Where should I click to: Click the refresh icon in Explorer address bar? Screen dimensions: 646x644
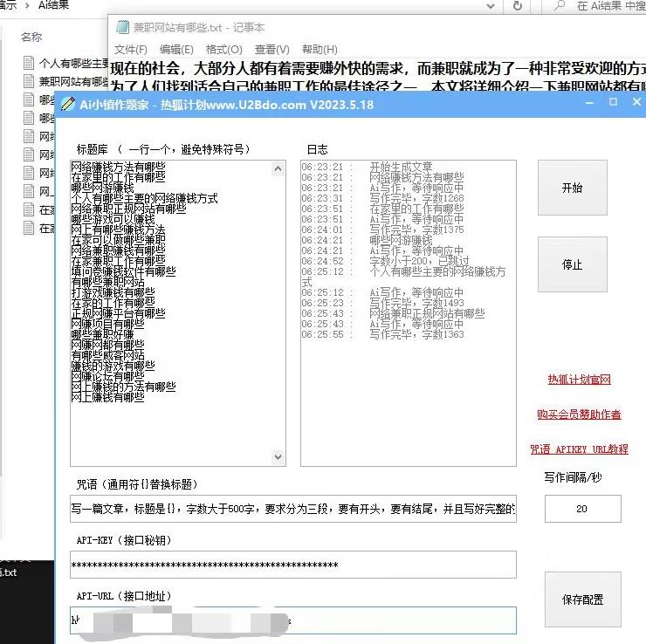(517, 6)
